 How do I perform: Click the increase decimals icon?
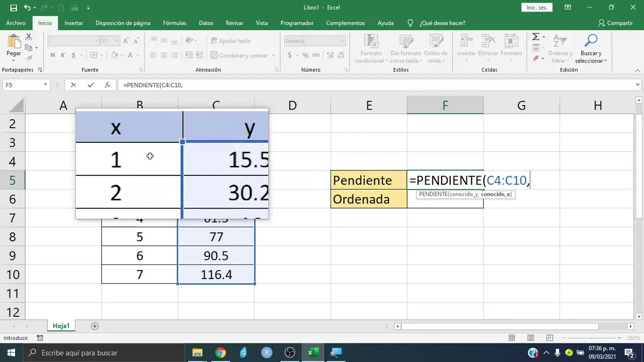pyautogui.click(x=330, y=55)
